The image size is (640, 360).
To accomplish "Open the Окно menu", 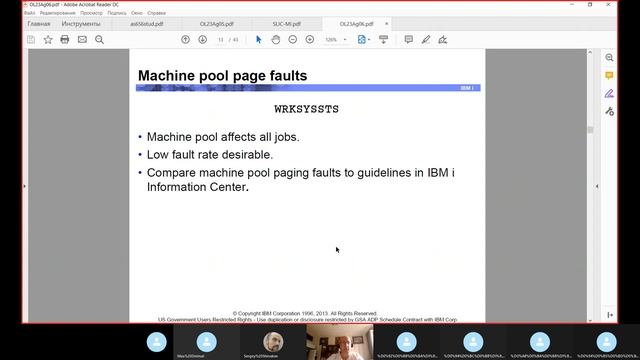I will [137, 13].
